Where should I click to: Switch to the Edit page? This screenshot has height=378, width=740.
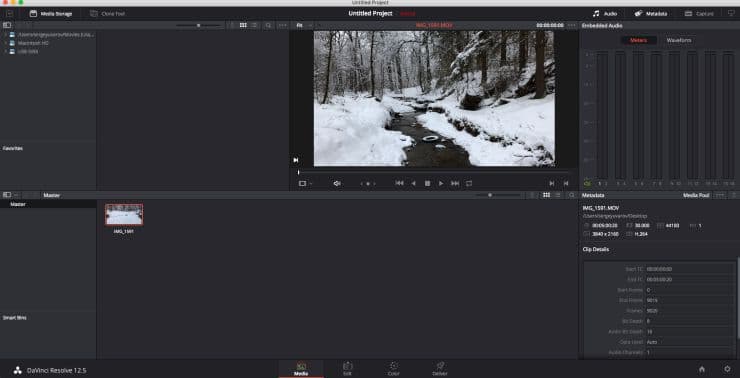[x=347, y=369]
